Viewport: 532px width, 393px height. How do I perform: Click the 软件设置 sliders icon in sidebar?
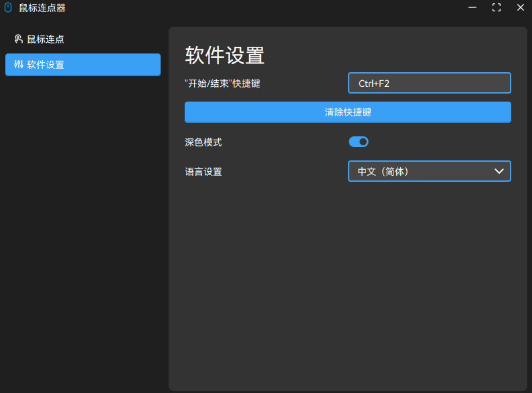pos(18,65)
